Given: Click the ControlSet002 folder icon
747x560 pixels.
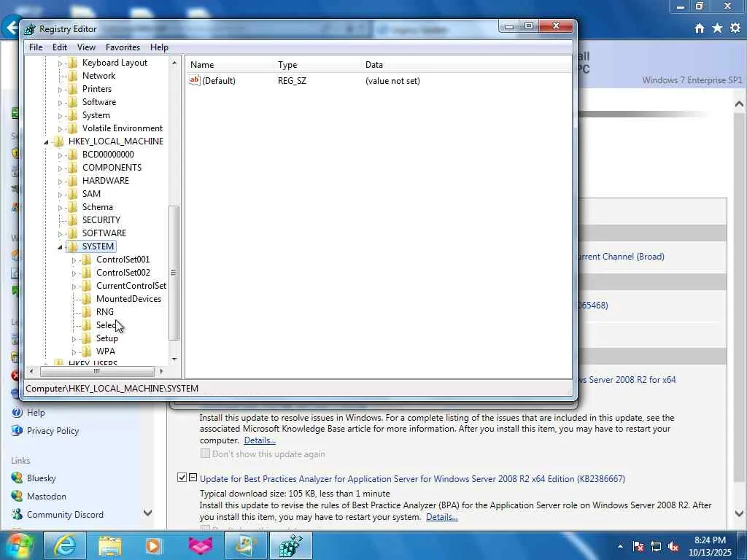Looking at the screenshot, I should [x=86, y=273].
